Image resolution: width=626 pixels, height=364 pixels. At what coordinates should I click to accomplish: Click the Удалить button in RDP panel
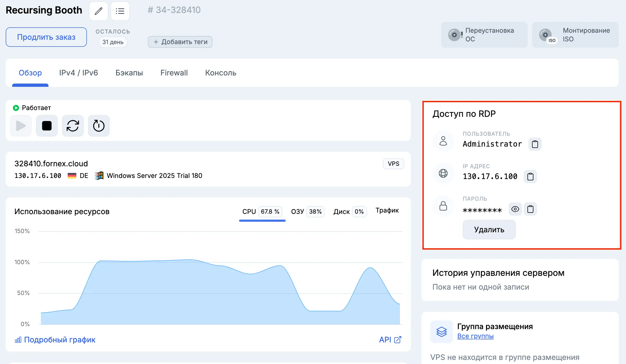(x=489, y=230)
